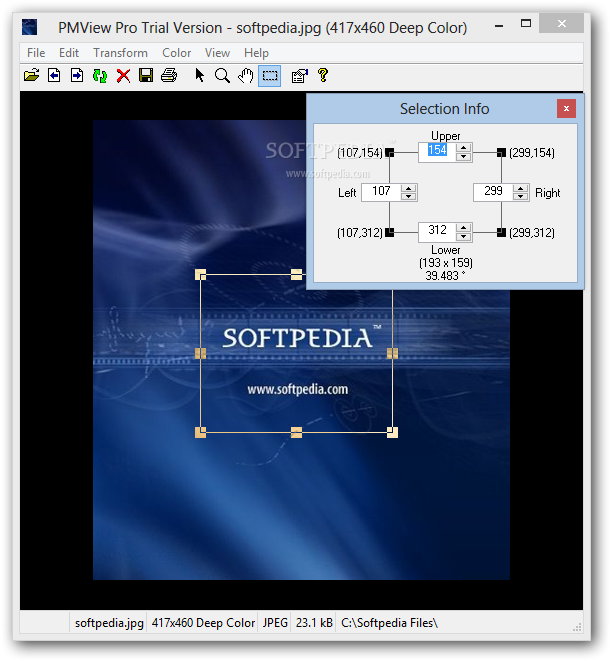Close the Selection Info panel
The height and width of the screenshot is (661, 611).
click(x=566, y=109)
